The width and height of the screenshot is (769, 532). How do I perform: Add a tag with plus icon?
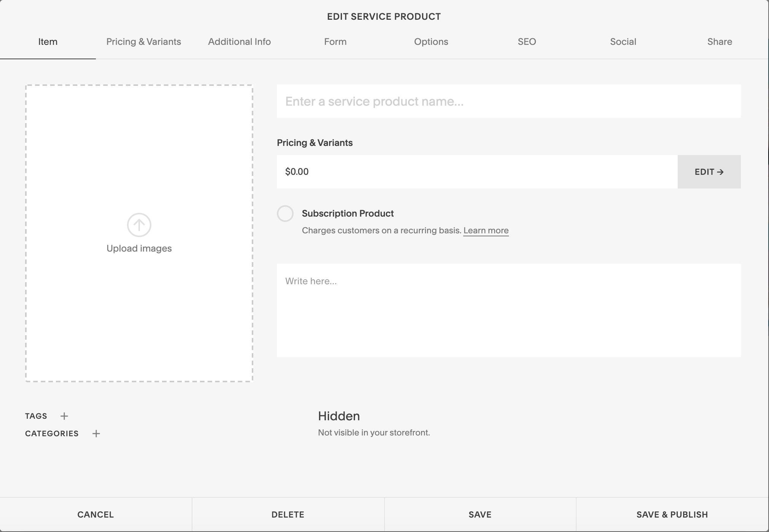pos(64,416)
